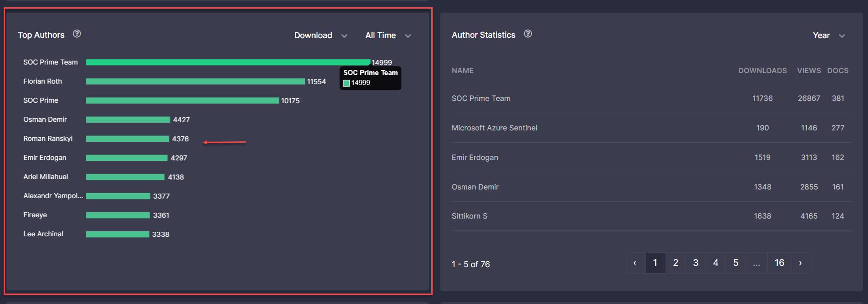Screen dimensions: 868x304
Task: Click the SOC Prime Team top bar
Action: point(227,63)
